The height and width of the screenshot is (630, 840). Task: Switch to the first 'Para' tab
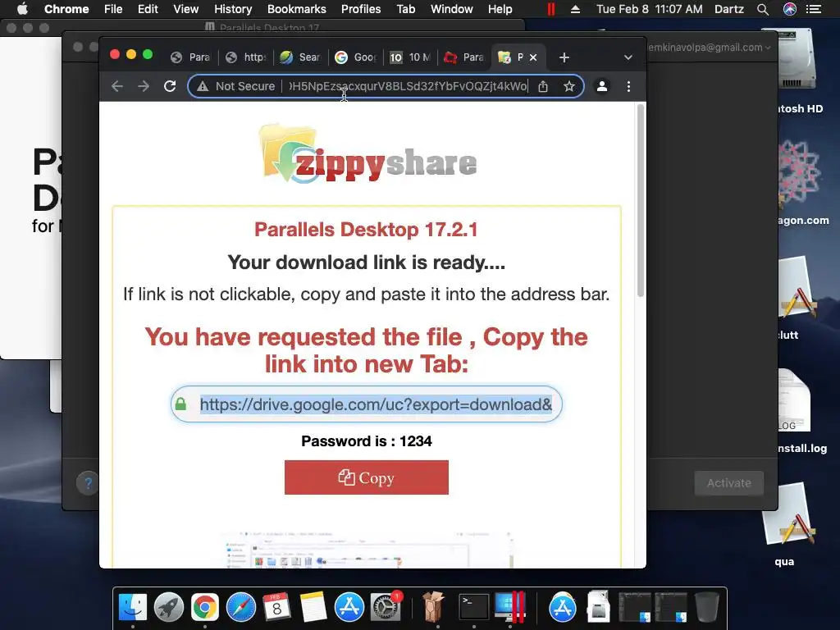coord(190,57)
